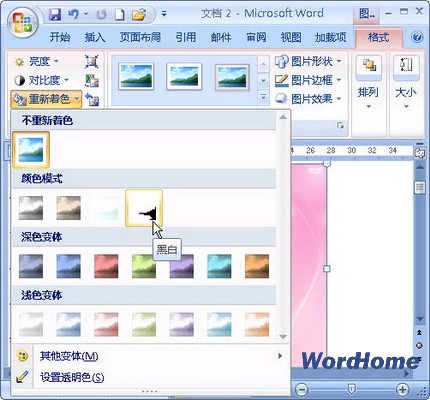
Task: Apply the red dark variation
Action: click(x=106, y=266)
